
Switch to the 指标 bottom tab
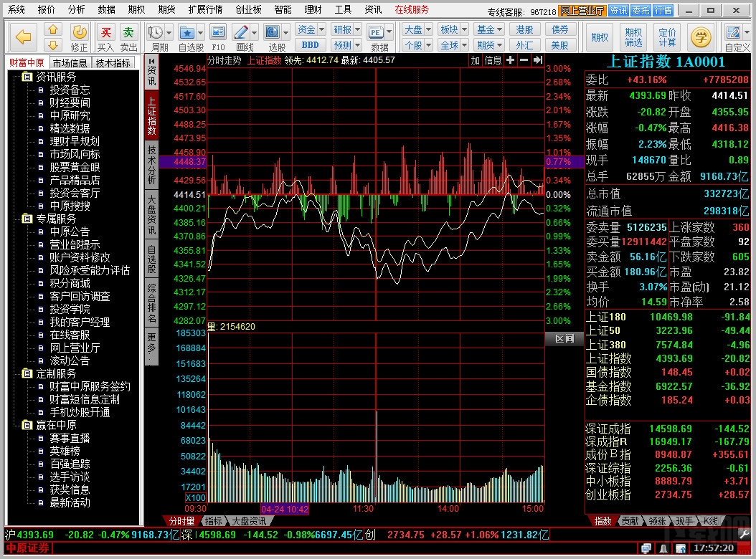coord(213,521)
